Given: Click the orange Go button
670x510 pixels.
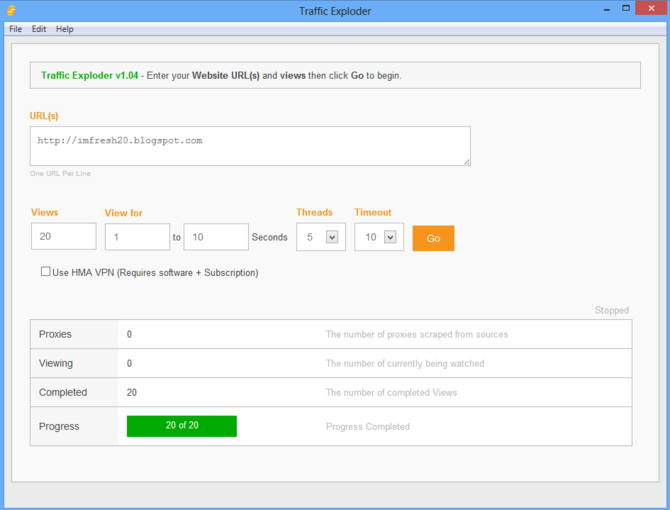Looking at the screenshot, I should click(x=433, y=238).
